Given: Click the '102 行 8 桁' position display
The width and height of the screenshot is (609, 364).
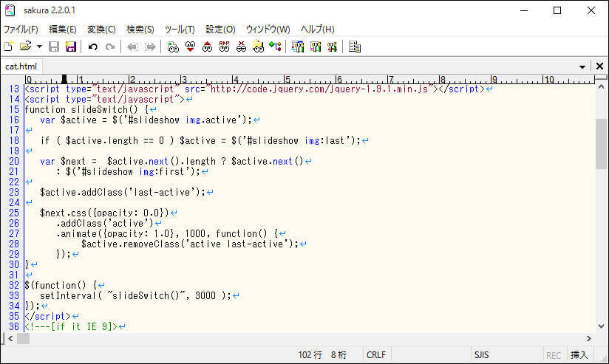Looking at the screenshot, I should coord(322,355).
